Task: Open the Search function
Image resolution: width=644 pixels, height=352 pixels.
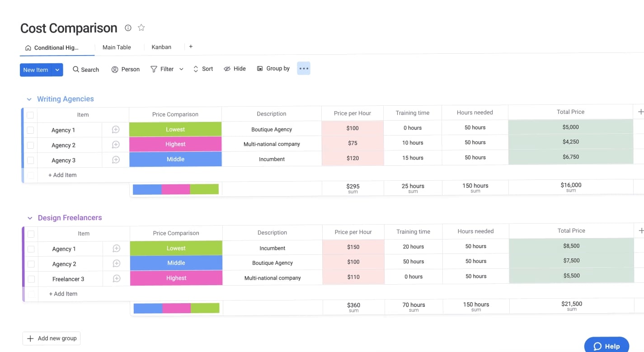Action: pyautogui.click(x=85, y=69)
